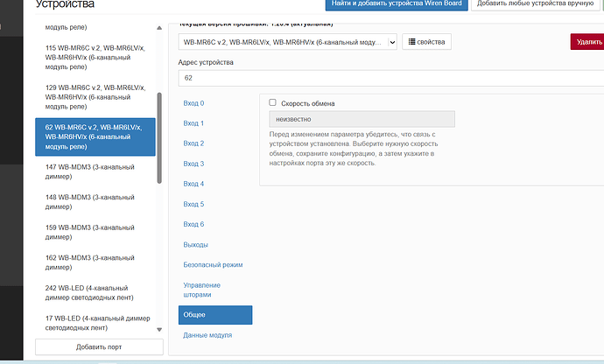Select device 115 WB-MR6C v.2

[x=95, y=58]
